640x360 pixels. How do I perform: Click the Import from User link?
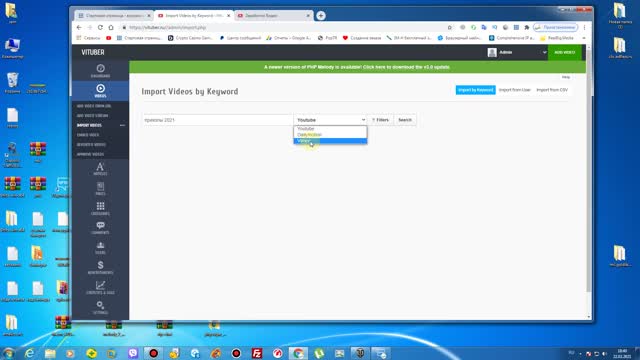pos(515,90)
